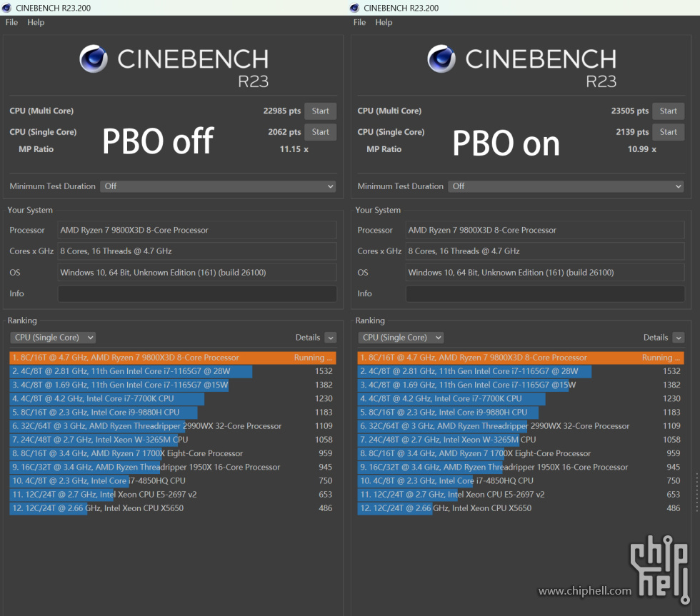Click Cinebench title bar icon in right window
Screen dimensions: 700x616
[x=354, y=8]
